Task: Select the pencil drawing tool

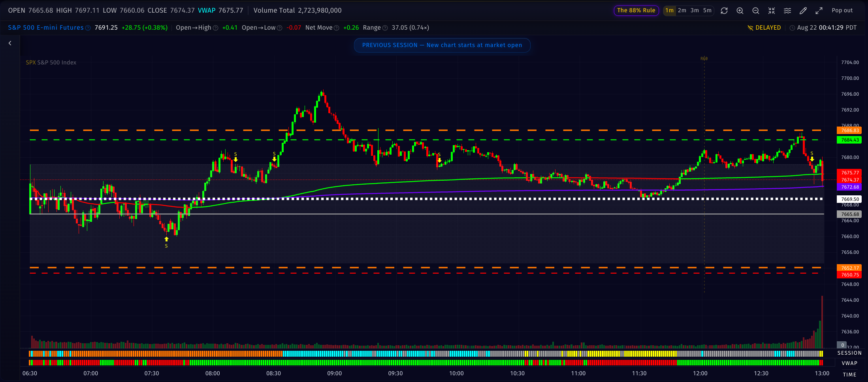Action: tap(803, 11)
